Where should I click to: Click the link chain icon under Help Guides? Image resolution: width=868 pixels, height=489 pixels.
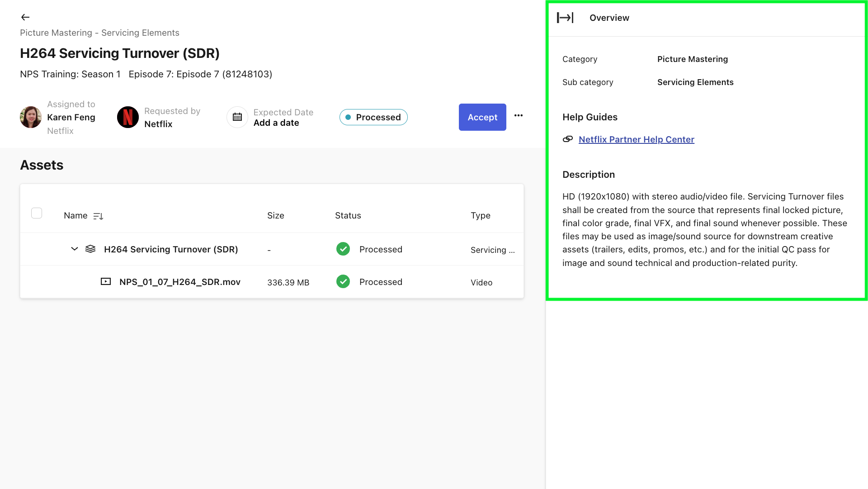coord(568,139)
